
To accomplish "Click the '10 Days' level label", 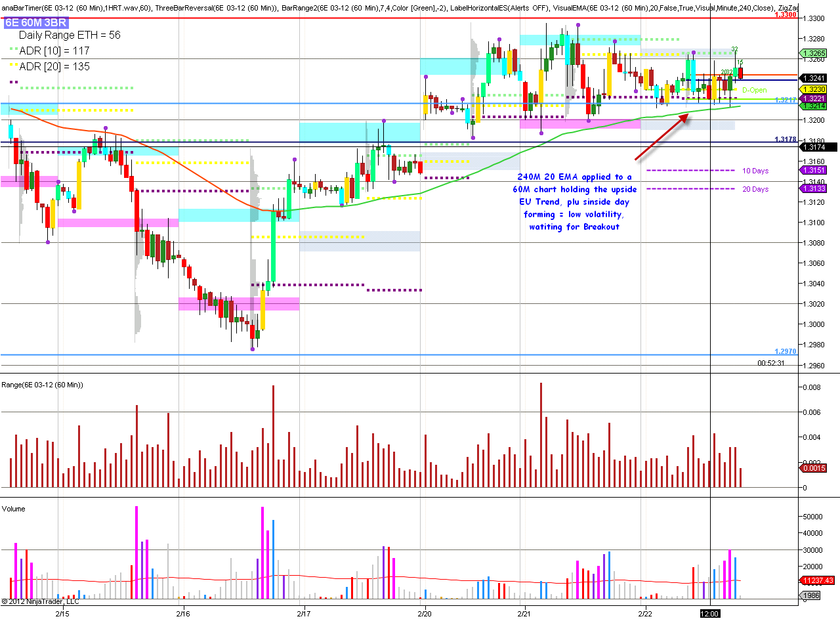I will tap(755, 171).
